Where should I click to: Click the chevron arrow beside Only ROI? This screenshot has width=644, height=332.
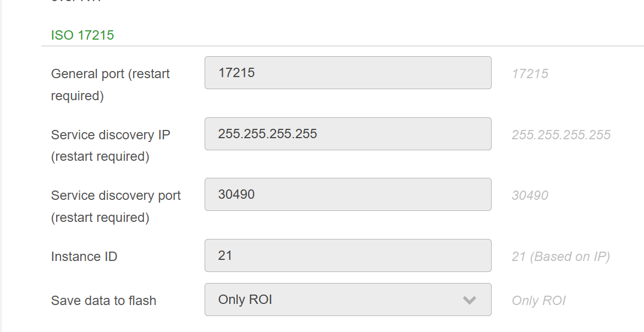tap(469, 300)
